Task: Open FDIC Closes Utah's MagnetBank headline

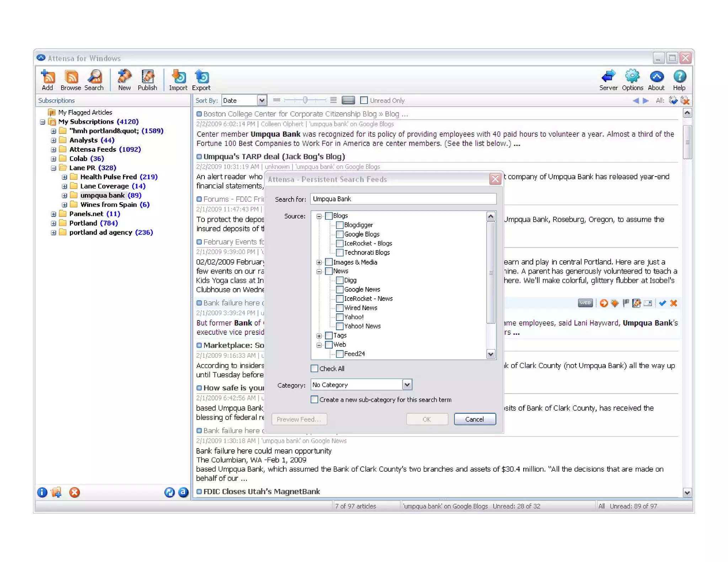Action: click(262, 491)
